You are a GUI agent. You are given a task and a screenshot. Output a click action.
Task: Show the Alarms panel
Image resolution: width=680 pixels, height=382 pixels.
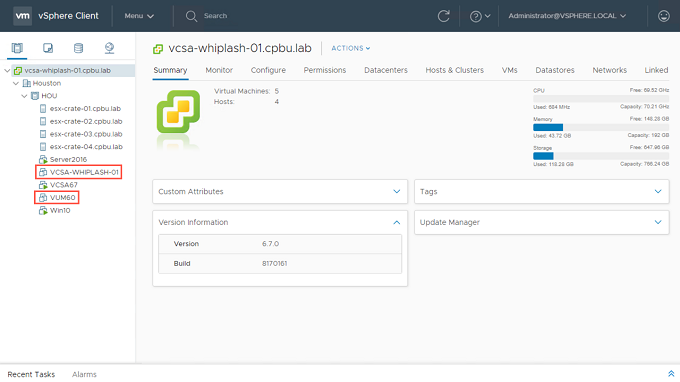point(84,374)
